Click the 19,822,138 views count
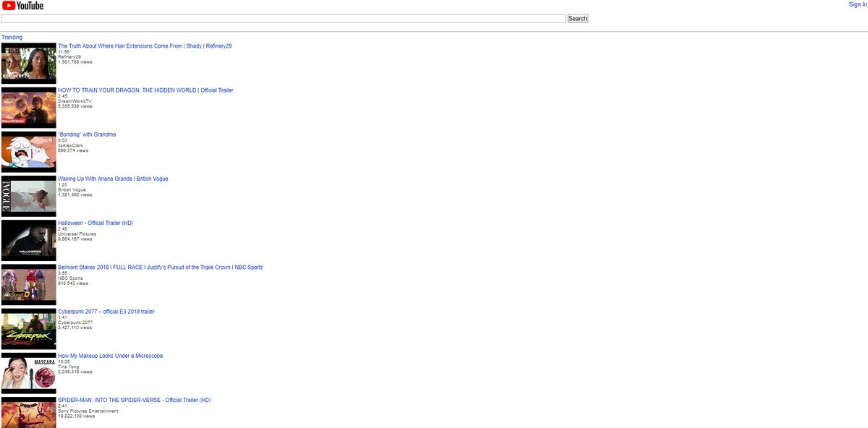 [x=77, y=416]
